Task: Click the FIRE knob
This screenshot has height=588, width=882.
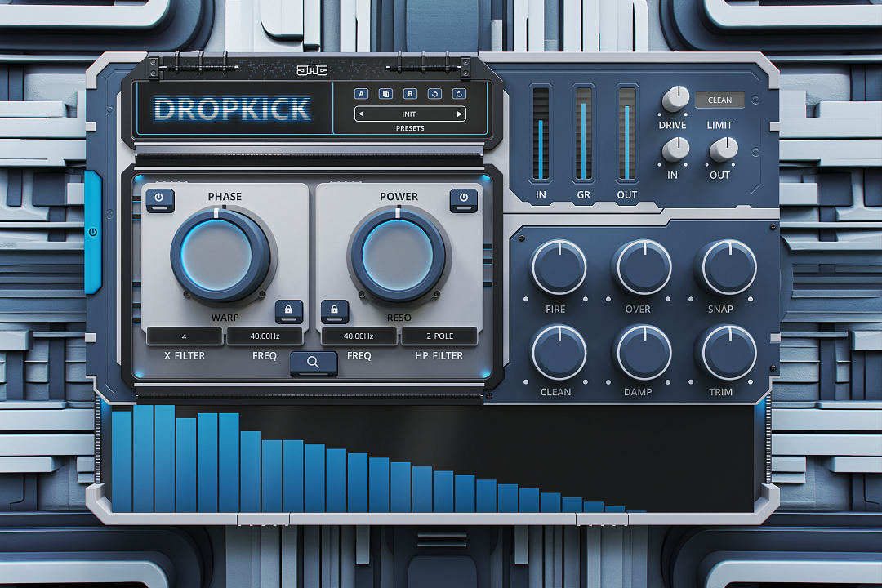Action: (x=559, y=267)
